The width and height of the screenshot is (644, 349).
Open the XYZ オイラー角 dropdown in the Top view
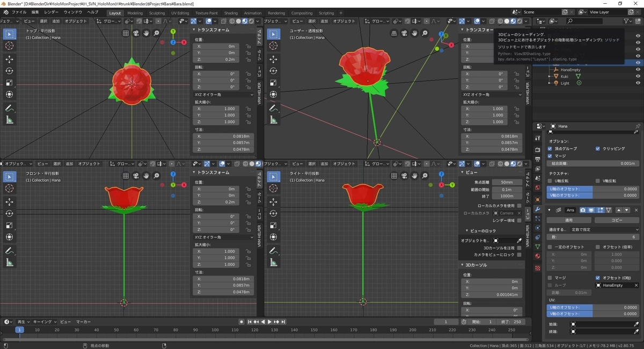pyautogui.click(x=224, y=94)
